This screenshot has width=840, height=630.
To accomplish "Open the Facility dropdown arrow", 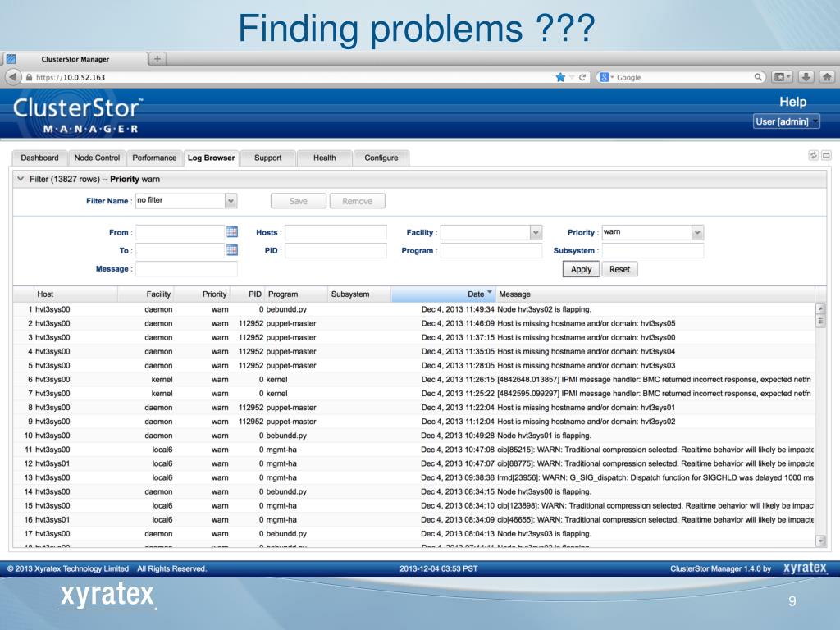I will pyautogui.click(x=536, y=232).
